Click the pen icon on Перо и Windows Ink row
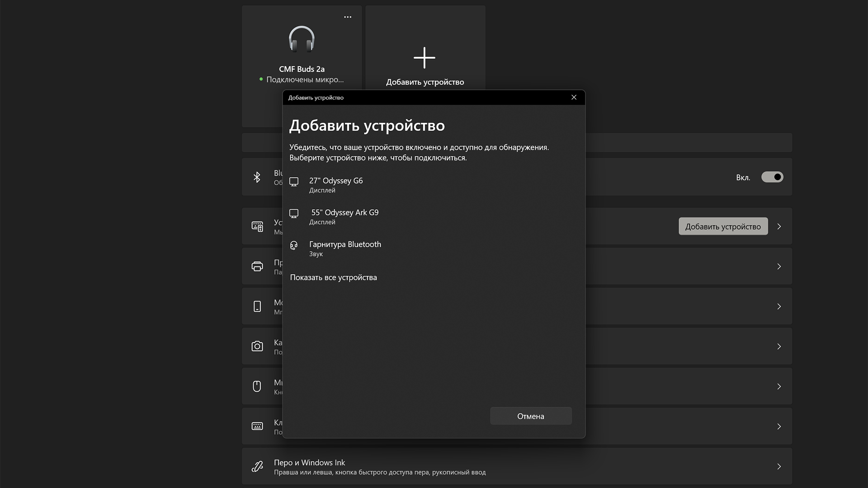 click(x=257, y=466)
